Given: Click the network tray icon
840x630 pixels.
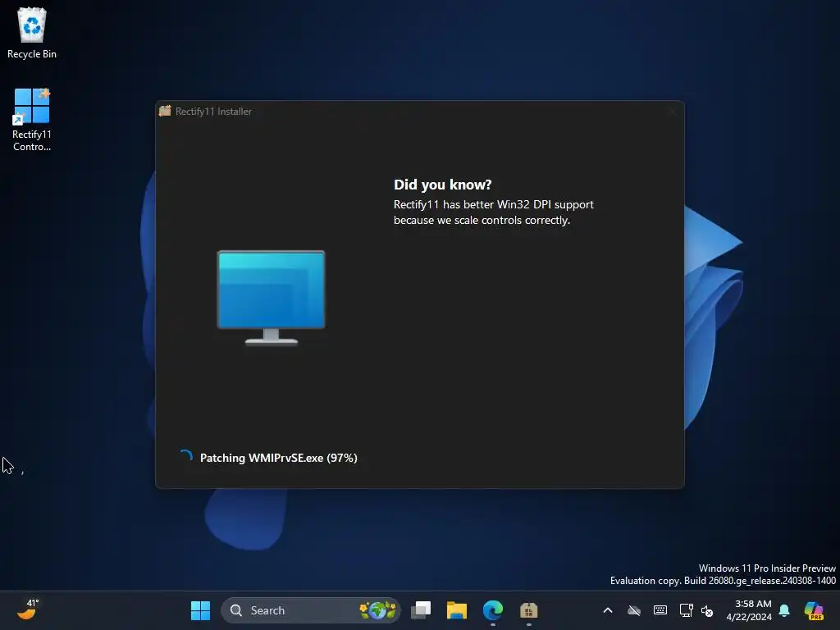Looking at the screenshot, I should click(686, 610).
